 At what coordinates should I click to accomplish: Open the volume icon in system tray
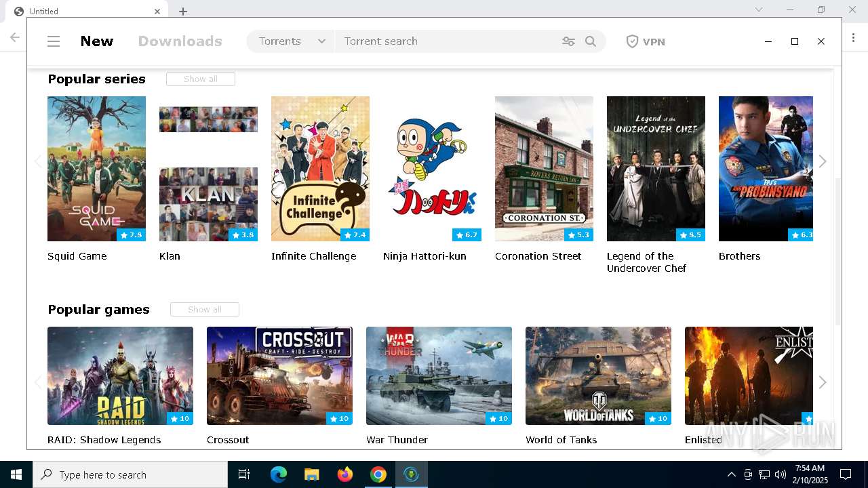click(781, 474)
